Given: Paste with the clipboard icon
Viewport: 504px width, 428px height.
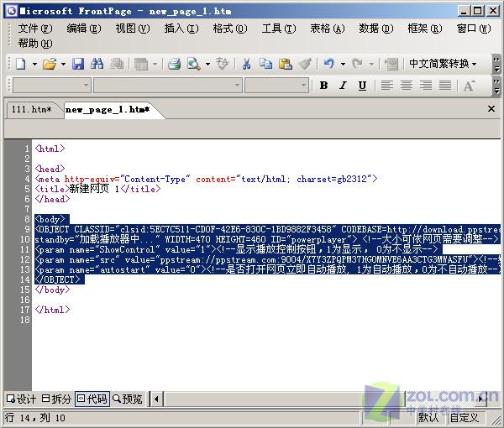Looking at the screenshot, I should click(286, 64).
